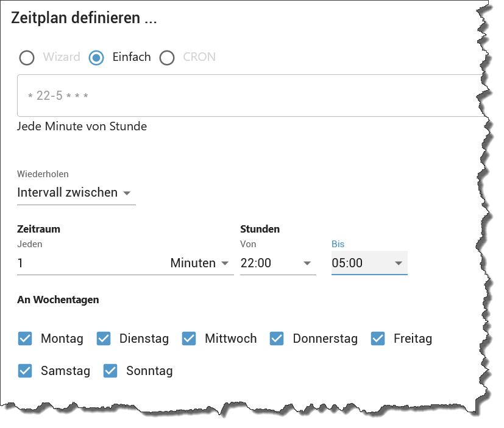The image size is (504, 428).
Task: Toggle the Mittwoch checkbox
Action: click(x=189, y=339)
